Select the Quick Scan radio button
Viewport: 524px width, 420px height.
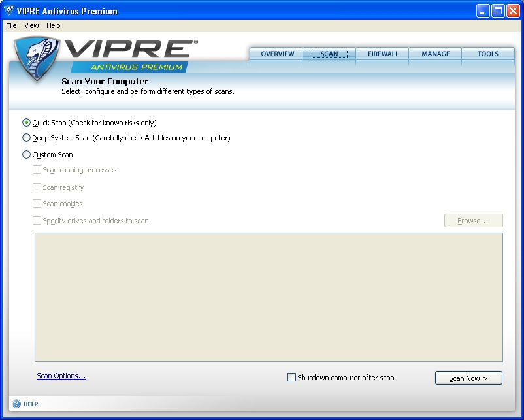26,123
